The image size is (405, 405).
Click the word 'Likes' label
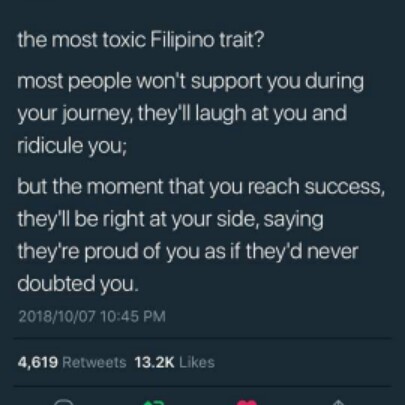click(x=197, y=362)
